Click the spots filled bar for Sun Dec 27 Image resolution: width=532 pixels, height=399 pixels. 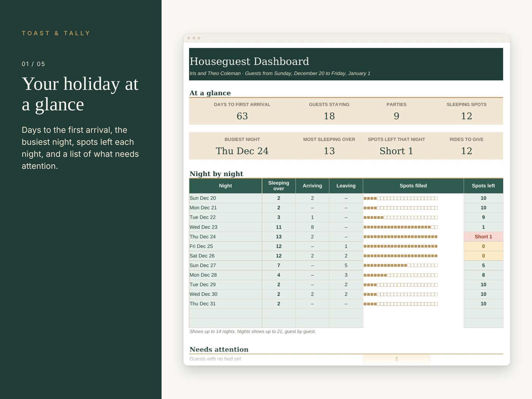[x=401, y=266]
